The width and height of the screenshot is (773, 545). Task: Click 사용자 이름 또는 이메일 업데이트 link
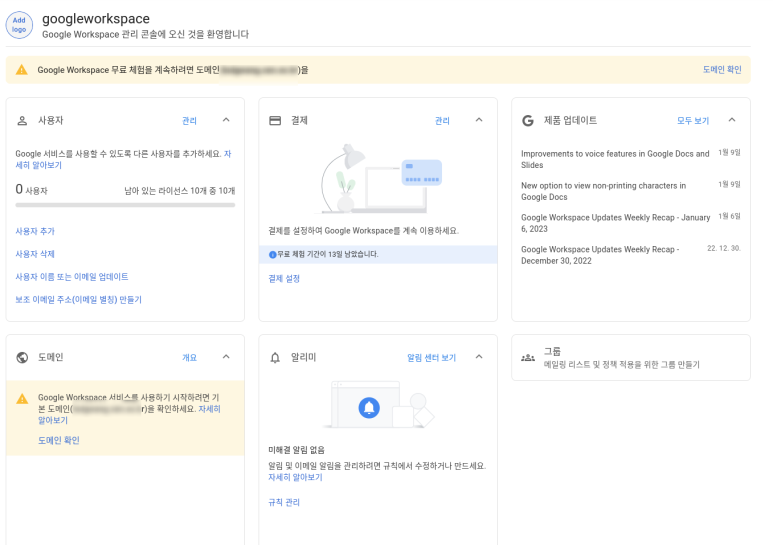72,277
